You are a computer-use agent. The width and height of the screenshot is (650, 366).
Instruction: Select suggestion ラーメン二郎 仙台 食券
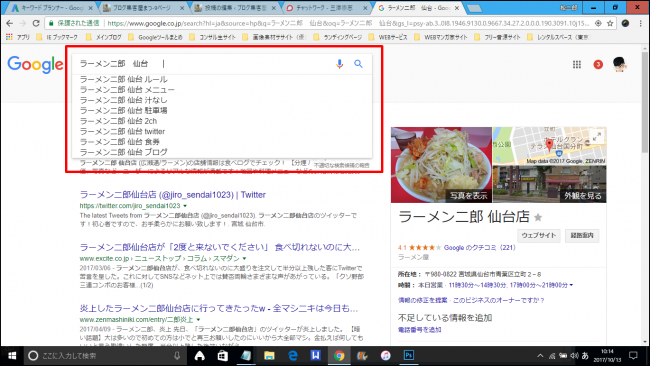[x=222, y=142]
